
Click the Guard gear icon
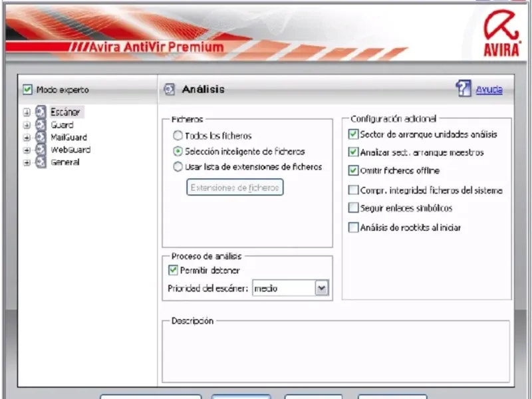tap(41, 125)
